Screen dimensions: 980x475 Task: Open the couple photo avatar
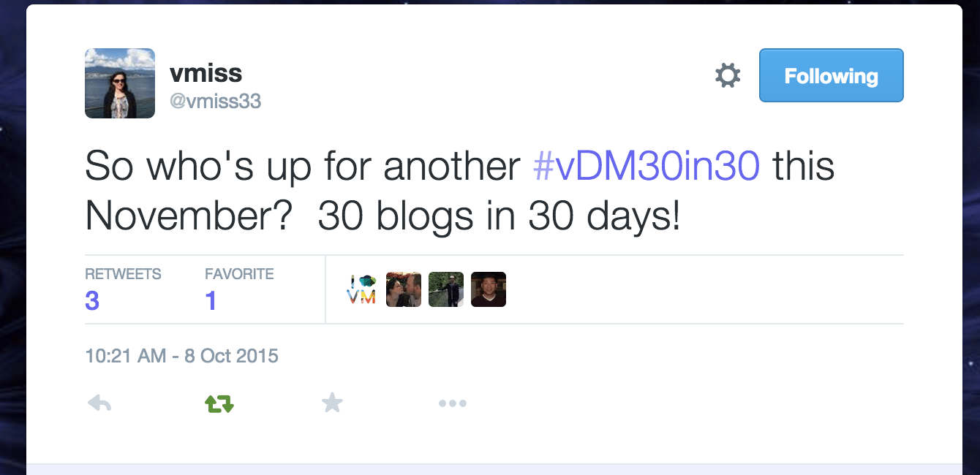click(404, 289)
